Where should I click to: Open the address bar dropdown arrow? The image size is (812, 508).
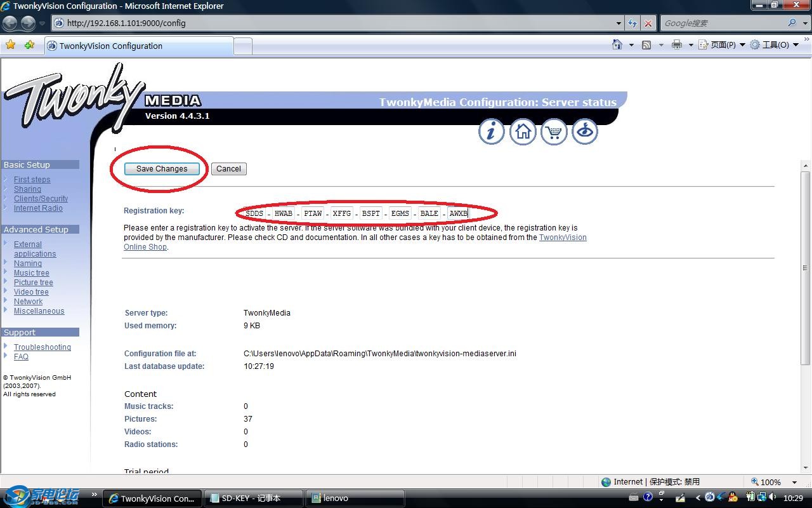tap(619, 23)
